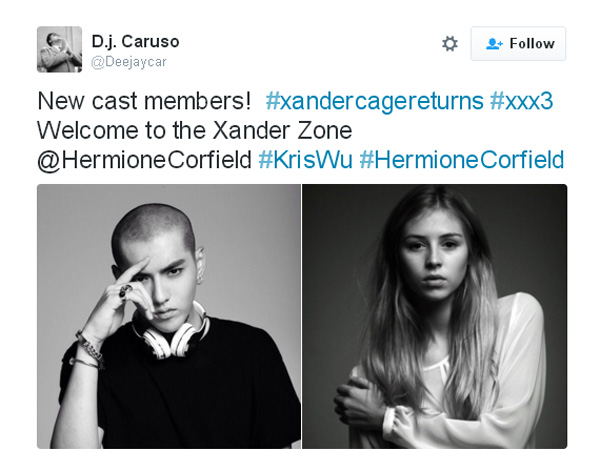The width and height of the screenshot is (600, 450).
Task: Select the 'Welcome to the Xander Zone' text
Action: pos(195,130)
